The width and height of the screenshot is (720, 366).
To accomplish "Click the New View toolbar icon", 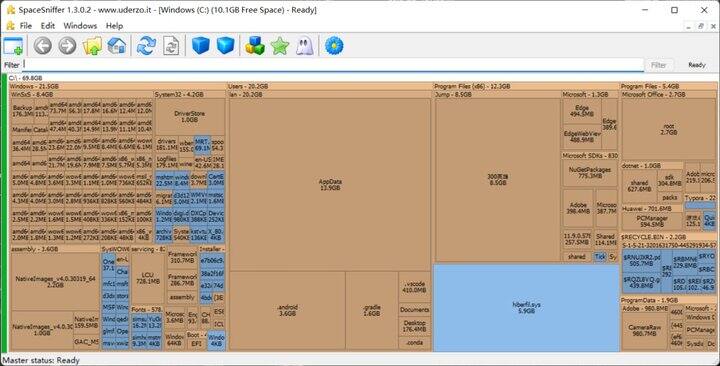I will (x=13, y=46).
